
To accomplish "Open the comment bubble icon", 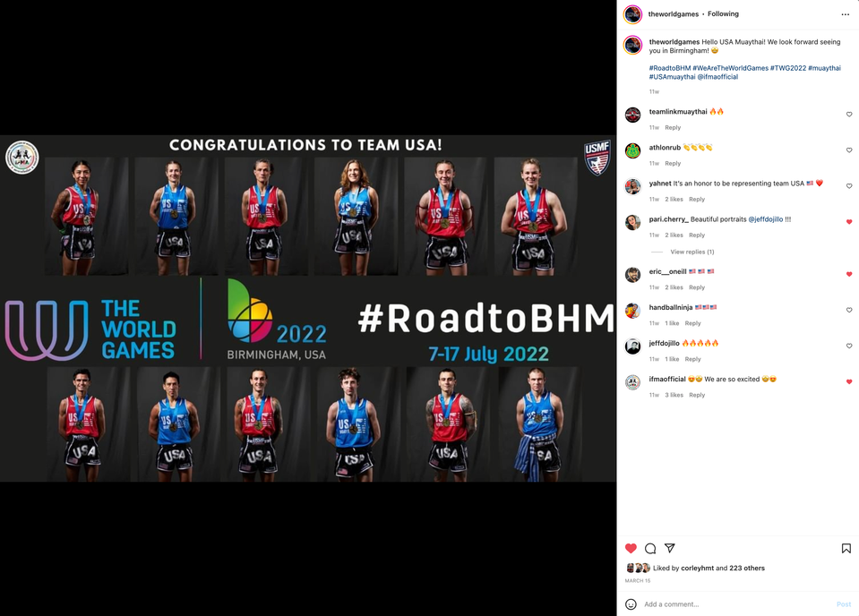I will (x=650, y=548).
